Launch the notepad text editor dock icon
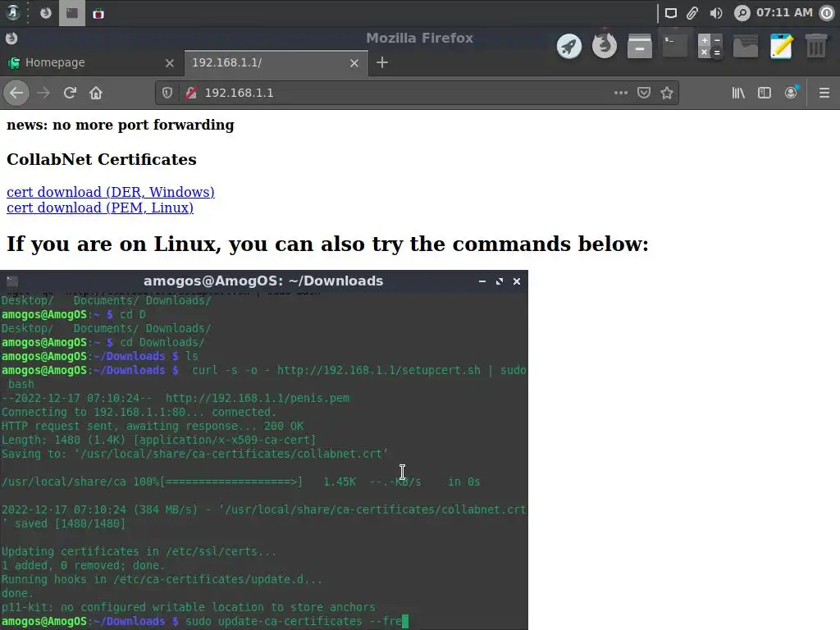 [781, 46]
